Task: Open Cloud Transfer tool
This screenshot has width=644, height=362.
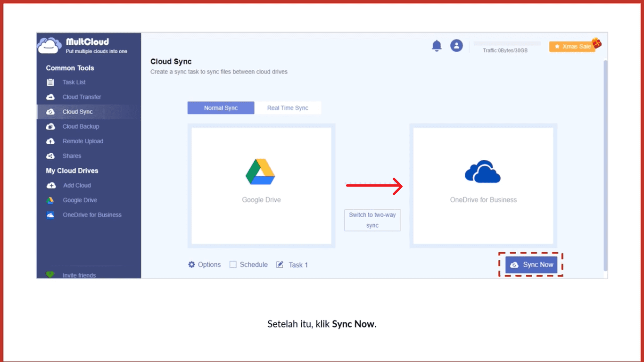Action: pos(82,97)
